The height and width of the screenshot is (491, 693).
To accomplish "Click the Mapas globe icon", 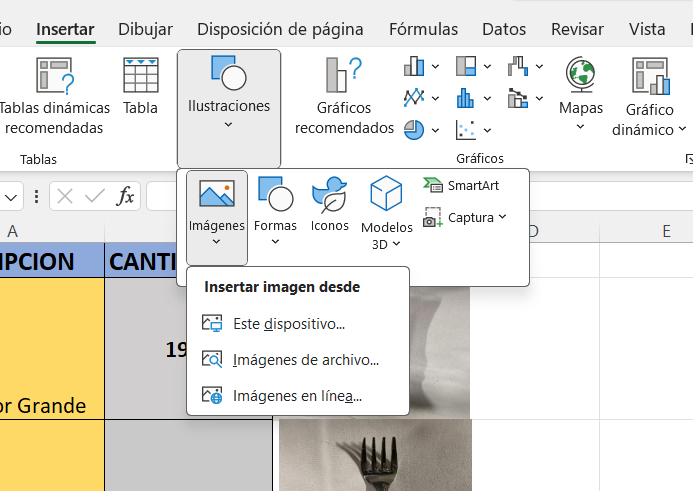I will (x=580, y=74).
